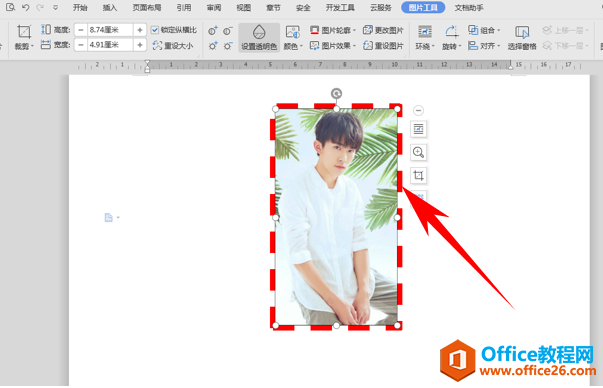The height and width of the screenshot is (388, 603).
Task: Open the Wrap (环绕) text options
Action: tap(425, 37)
